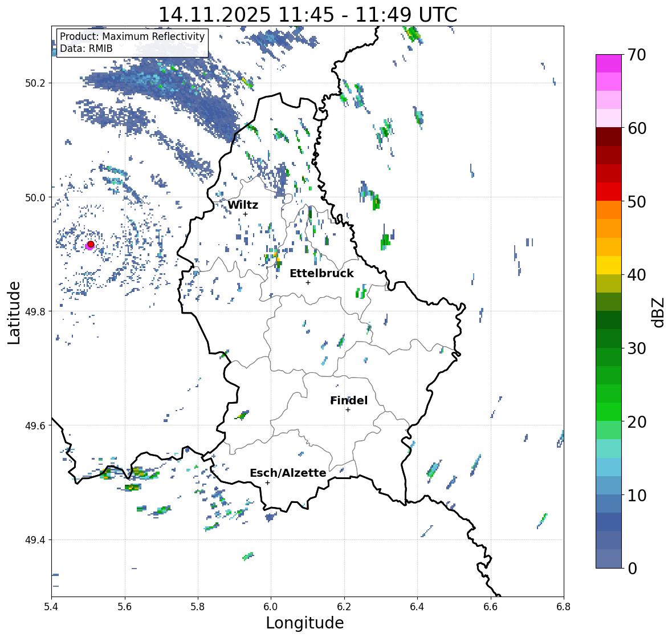Click the title '14.11.2025 11:45 - 11:49 UTC'
The image size is (672, 637).
point(308,15)
